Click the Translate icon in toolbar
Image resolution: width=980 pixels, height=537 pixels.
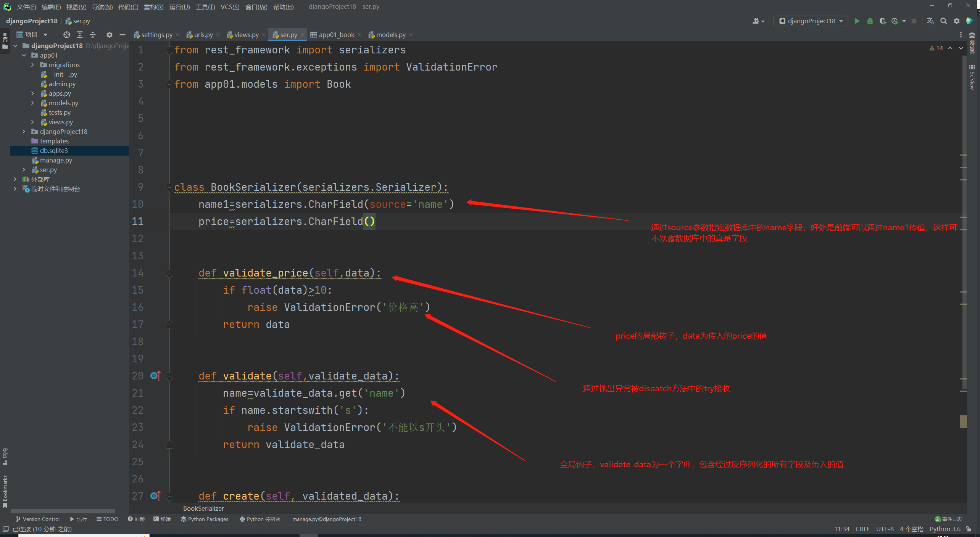pyautogui.click(x=931, y=21)
